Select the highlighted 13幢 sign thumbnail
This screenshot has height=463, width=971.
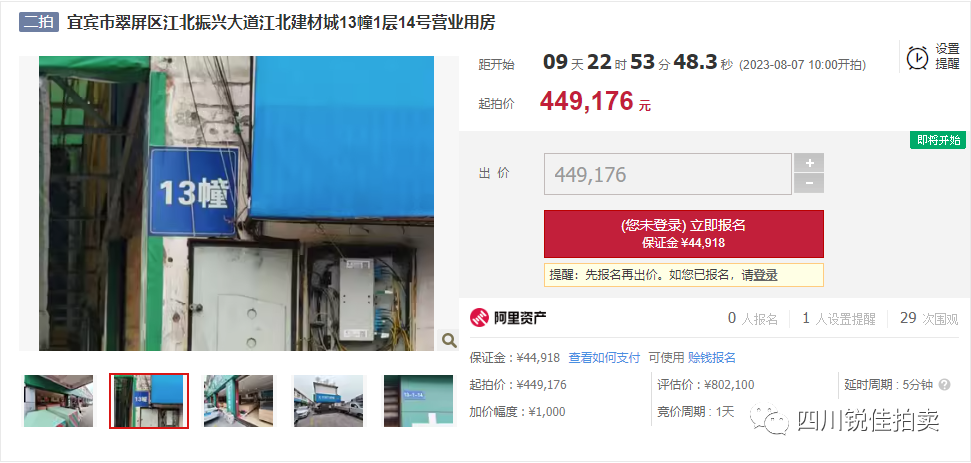coord(149,400)
